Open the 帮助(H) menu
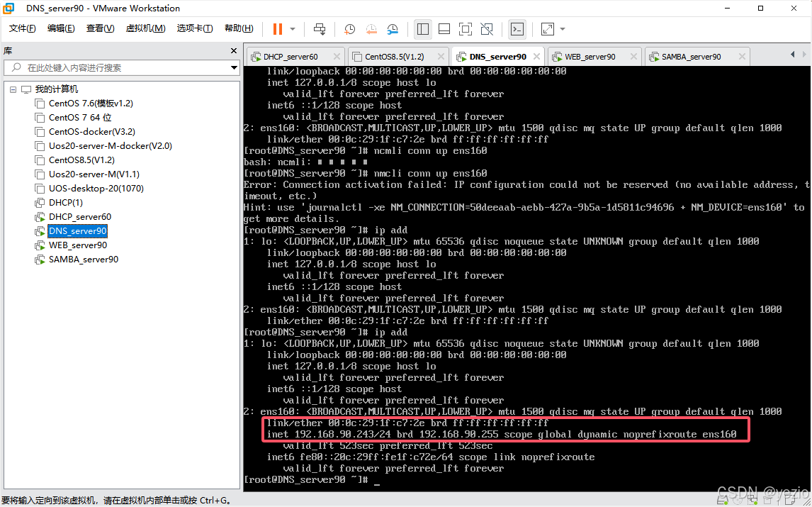The image size is (812, 507). pyautogui.click(x=239, y=28)
